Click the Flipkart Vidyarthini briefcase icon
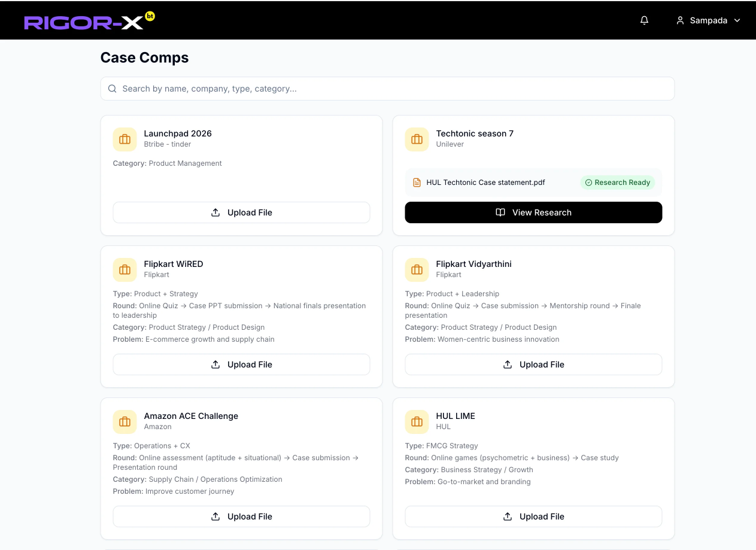The width and height of the screenshot is (756, 550). [417, 270]
